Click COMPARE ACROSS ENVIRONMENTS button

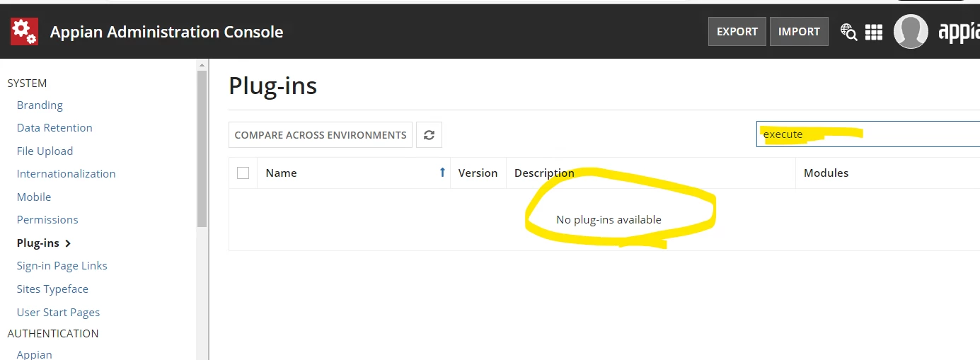(x=321, y=134)
